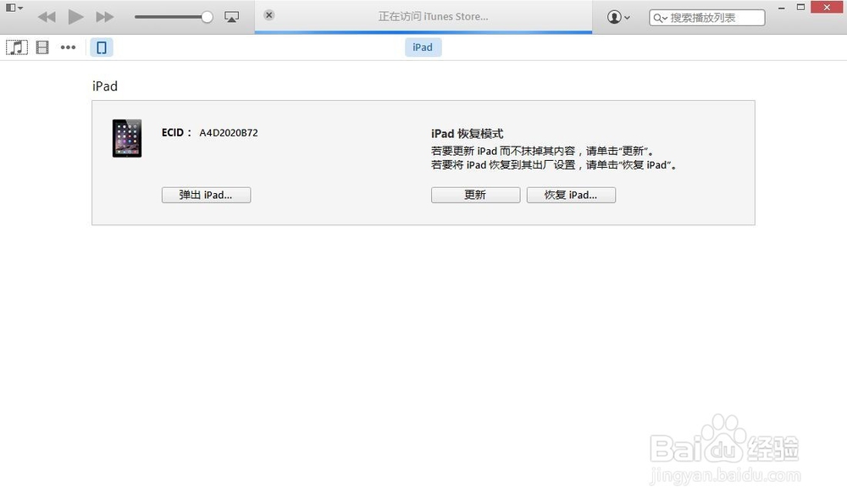847x504 pixels.
Task: Click the 恢复 iPad... restore button
Action: point(571,195)
